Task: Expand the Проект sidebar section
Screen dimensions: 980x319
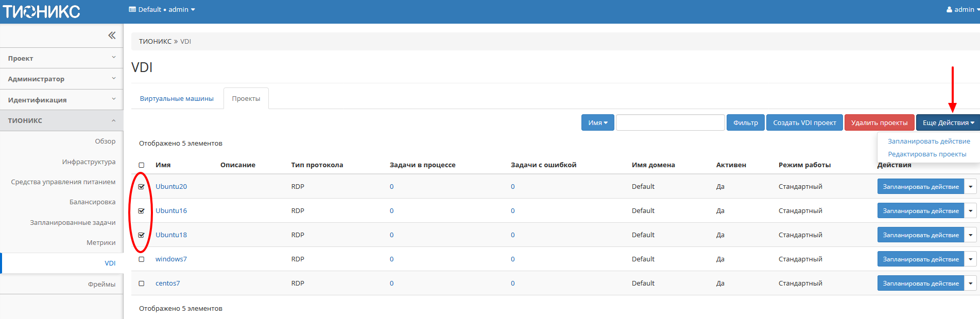Action: [62, 58]
